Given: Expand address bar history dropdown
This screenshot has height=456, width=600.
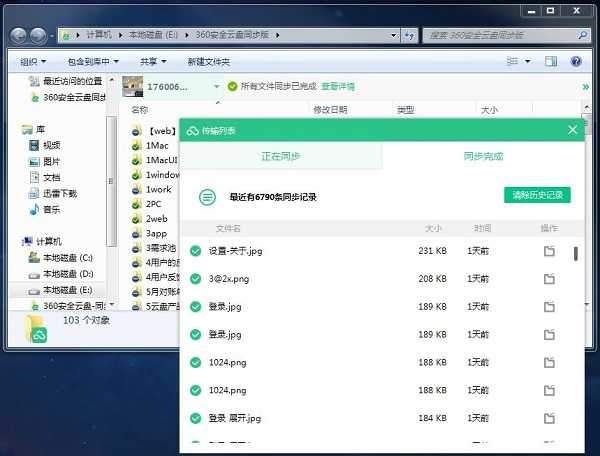Looking at the screenshot, I should (394, 35).
